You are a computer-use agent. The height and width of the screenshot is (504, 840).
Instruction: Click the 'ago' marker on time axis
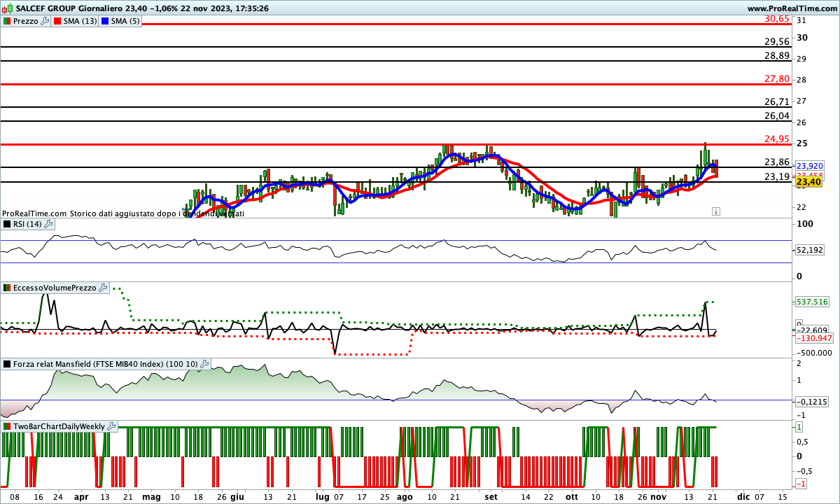405,496
